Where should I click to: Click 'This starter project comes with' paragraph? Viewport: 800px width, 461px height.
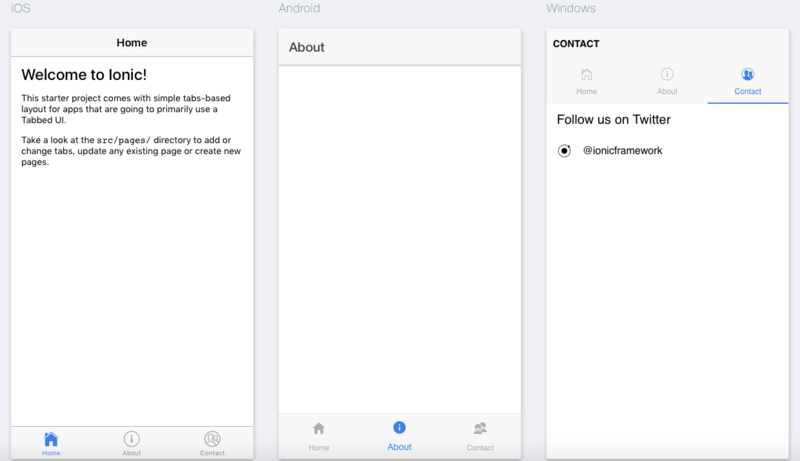click(x=126, y=109)
